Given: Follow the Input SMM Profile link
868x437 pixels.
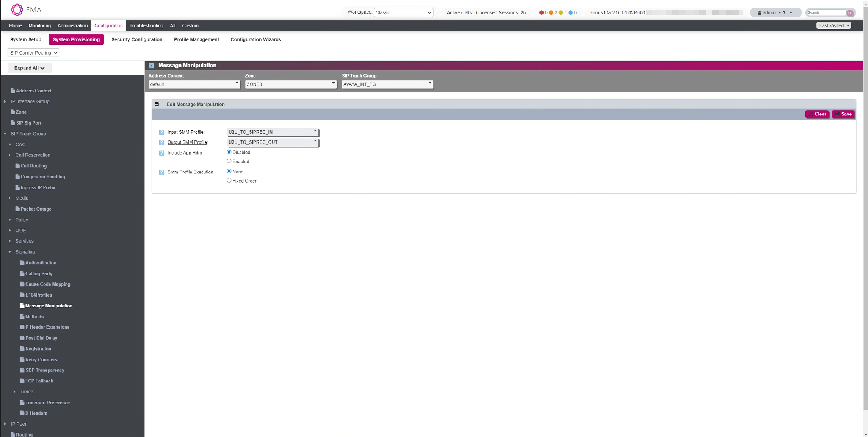Looking at the screenshot, I should click(x=185, y=132).
